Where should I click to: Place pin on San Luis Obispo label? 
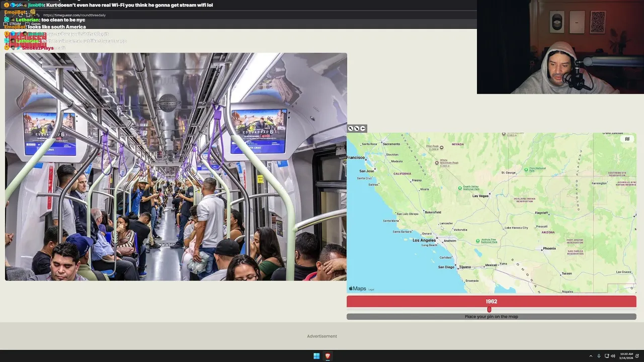pos(408,214)
